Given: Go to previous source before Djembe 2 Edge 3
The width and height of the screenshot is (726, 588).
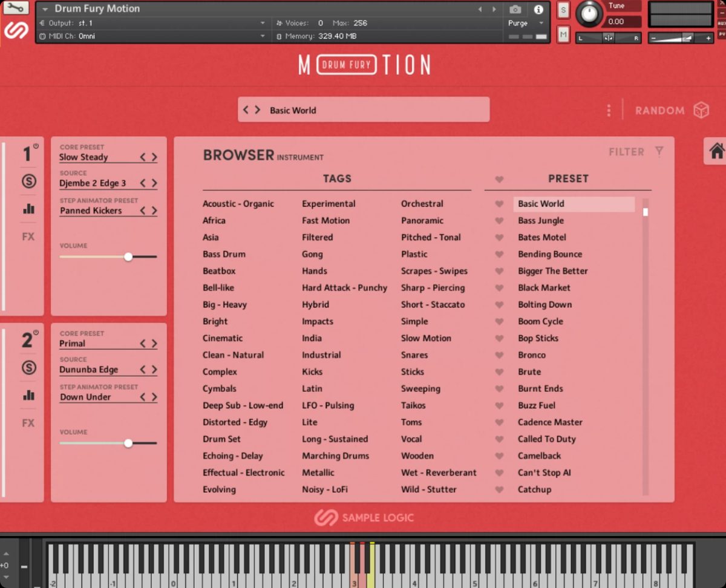Looking at the screenshot, I should coord(143,183).
